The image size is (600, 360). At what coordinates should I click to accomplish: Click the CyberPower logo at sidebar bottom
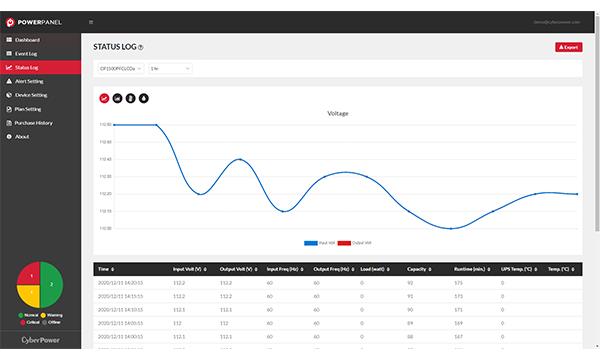[41, 340]
